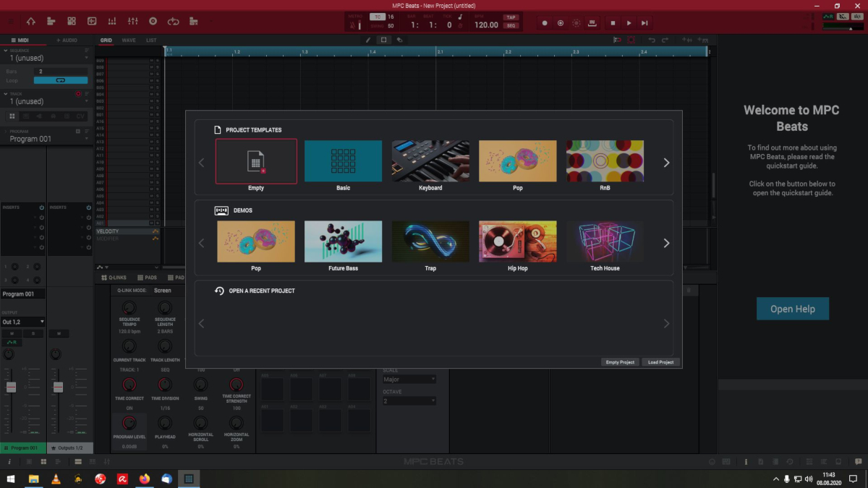868x488 pixels.
Task: Select the pencil draw tool
Action: [x=368, y=40]
